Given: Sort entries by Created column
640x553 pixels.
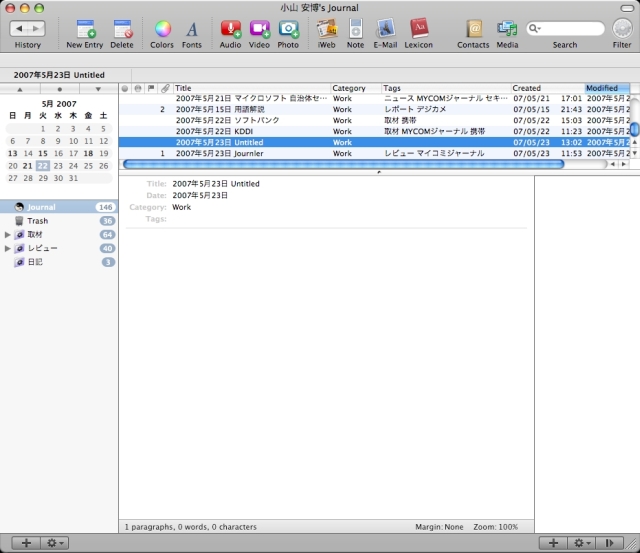Looking at the screenshot, I should pyautogui.click(x=548, y=88).
